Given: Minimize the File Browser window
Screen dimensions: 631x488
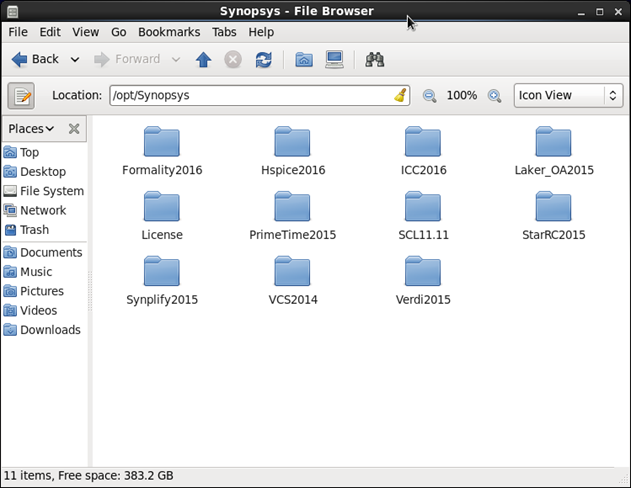Looking at the screenshot, I should point(581,12).
